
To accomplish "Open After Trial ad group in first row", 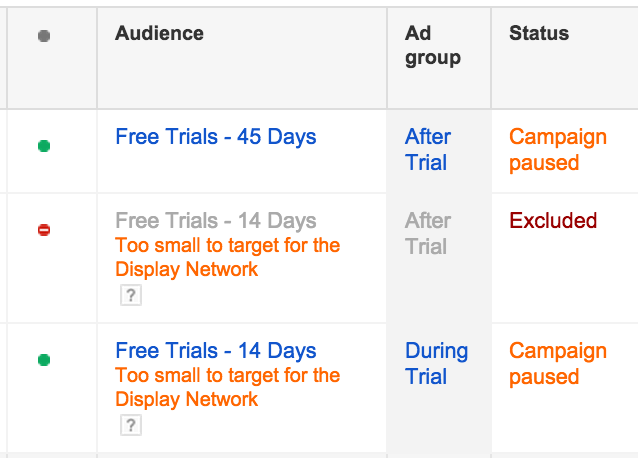I will (428, 149).
